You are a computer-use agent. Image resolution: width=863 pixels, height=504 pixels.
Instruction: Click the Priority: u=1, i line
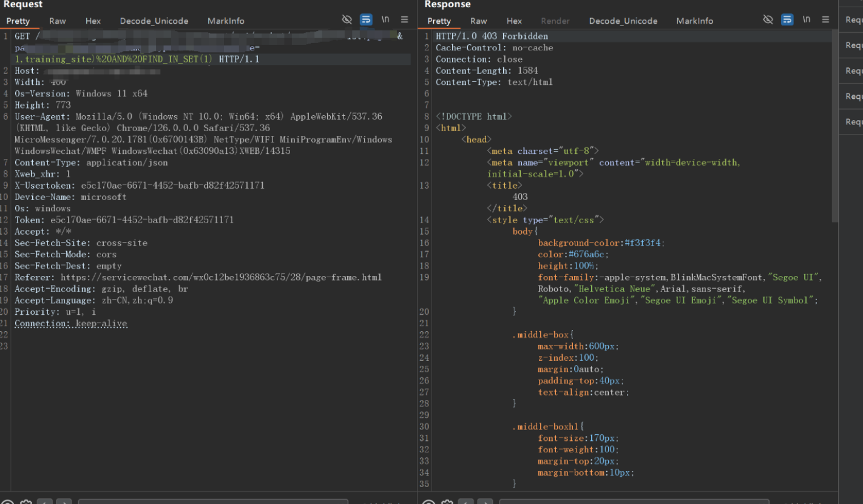[55, 312]
